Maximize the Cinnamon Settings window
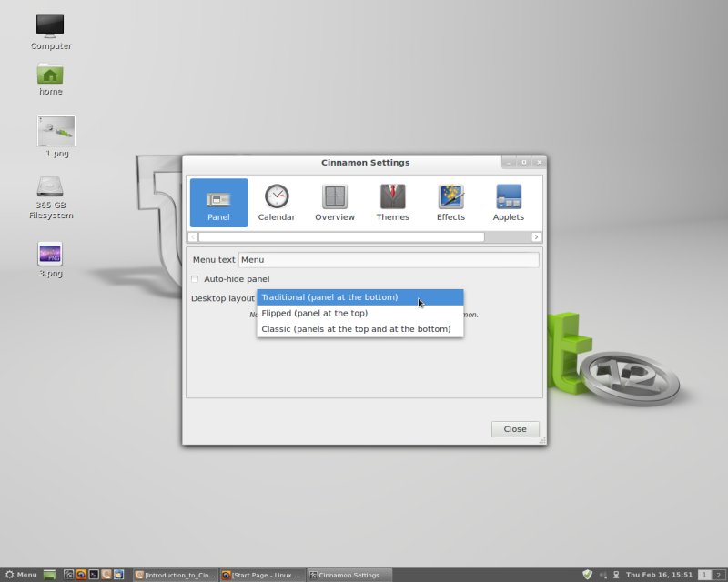This screenshot has width=728, height=582. (524, 163)
